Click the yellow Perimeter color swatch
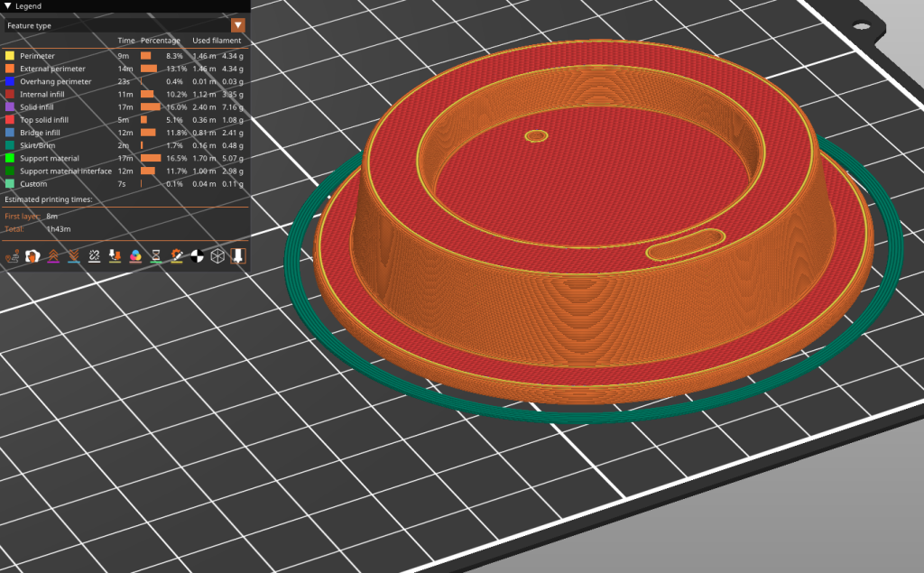Viewport: 924px width, 573px height. click(x=9, y=55)
